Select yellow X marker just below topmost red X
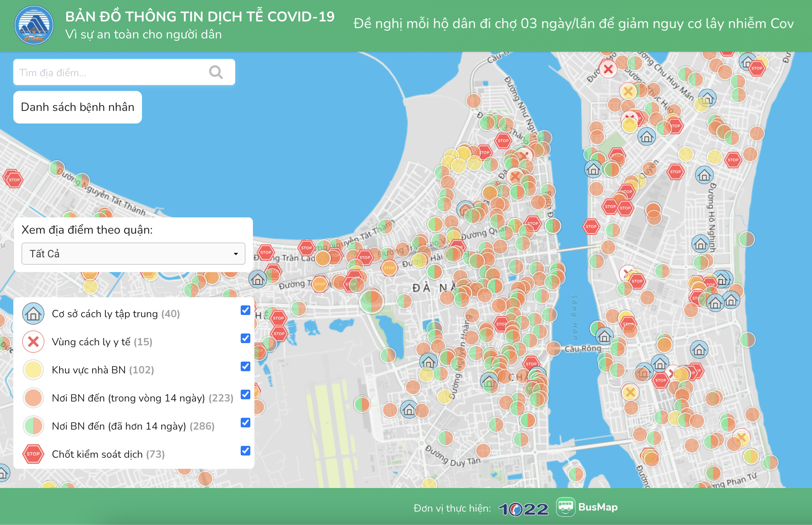Viewport: 812px width, 525px height. [628, 91]
